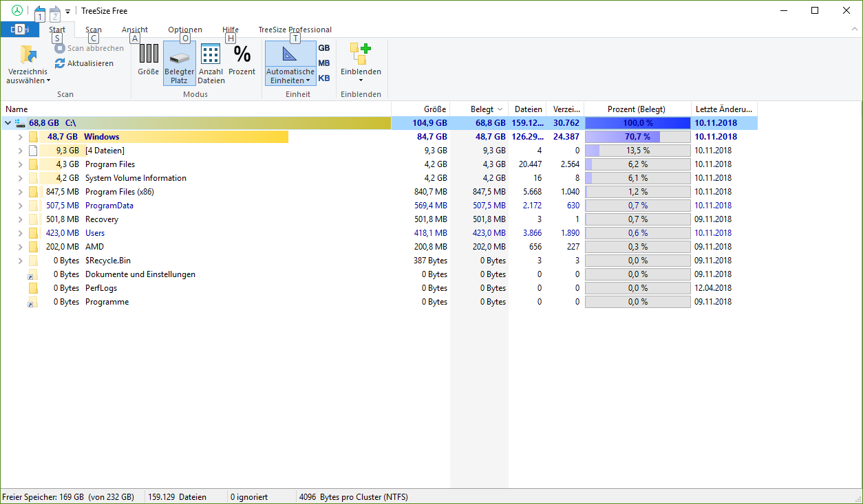
Task: Click the 70,7 % percent bar of Windows
Action: pos(637,137)
